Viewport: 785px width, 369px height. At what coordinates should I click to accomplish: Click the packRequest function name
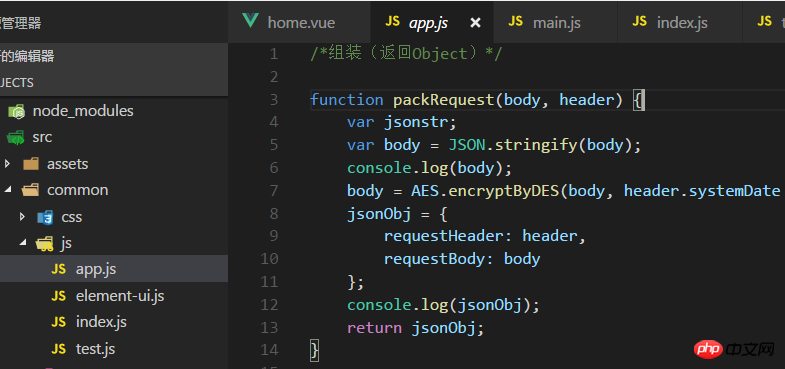point(444,100)
